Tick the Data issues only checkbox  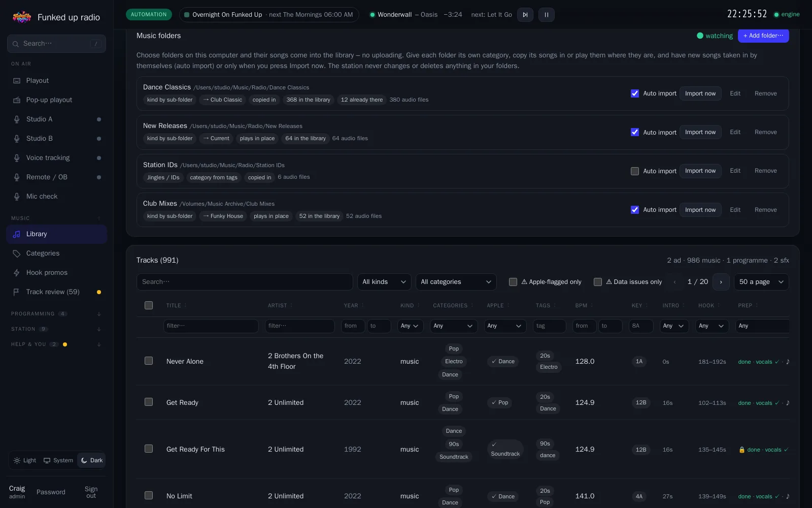(x=598, y=282)
